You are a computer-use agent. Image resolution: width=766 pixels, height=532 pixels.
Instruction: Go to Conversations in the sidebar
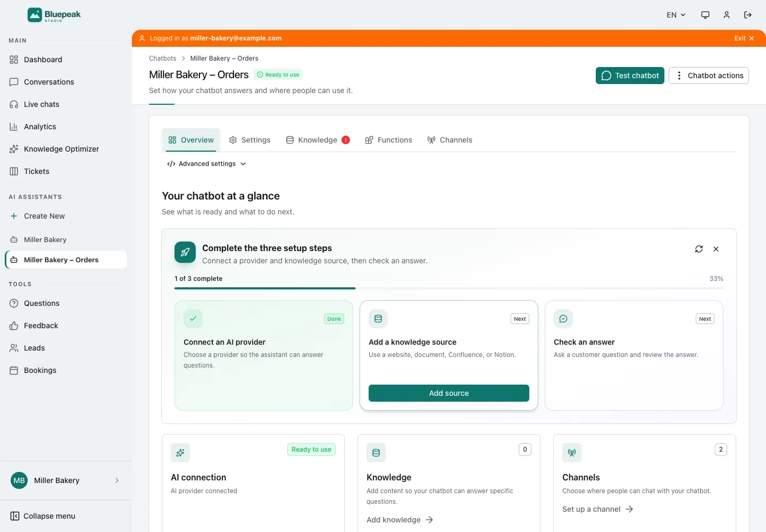[x=66, y=82]
